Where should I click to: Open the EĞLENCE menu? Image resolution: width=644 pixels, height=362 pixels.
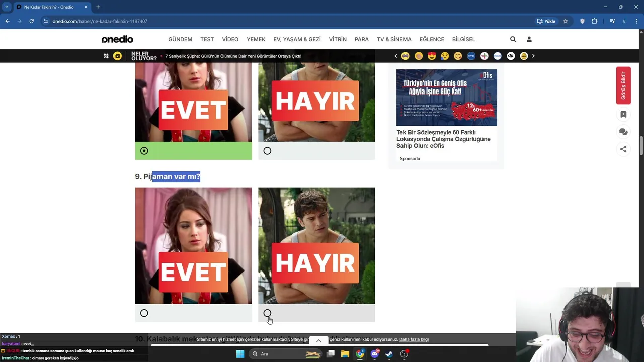tap(432, 39)
